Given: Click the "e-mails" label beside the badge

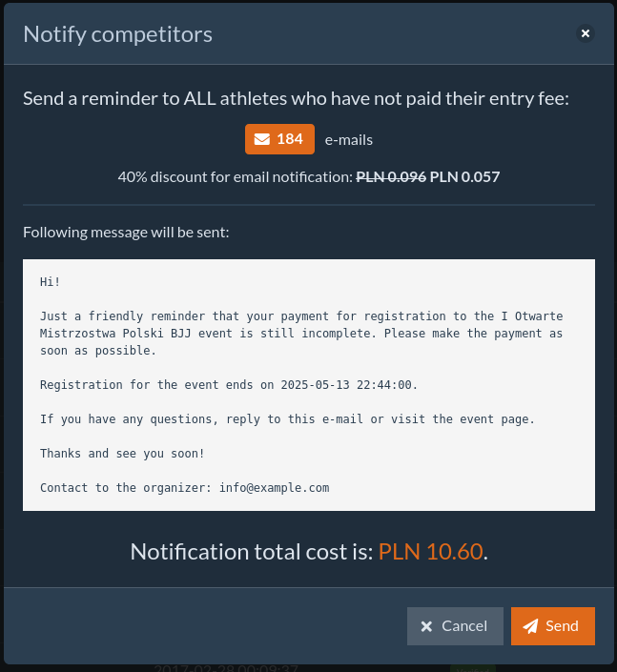Looking at the screenshot, I should [349, 139].
